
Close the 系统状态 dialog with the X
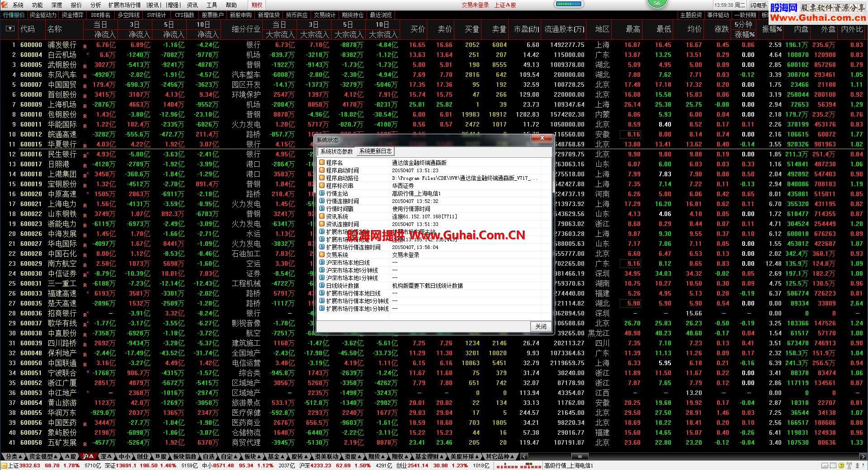pyautogui.click(x=542, y=138)
